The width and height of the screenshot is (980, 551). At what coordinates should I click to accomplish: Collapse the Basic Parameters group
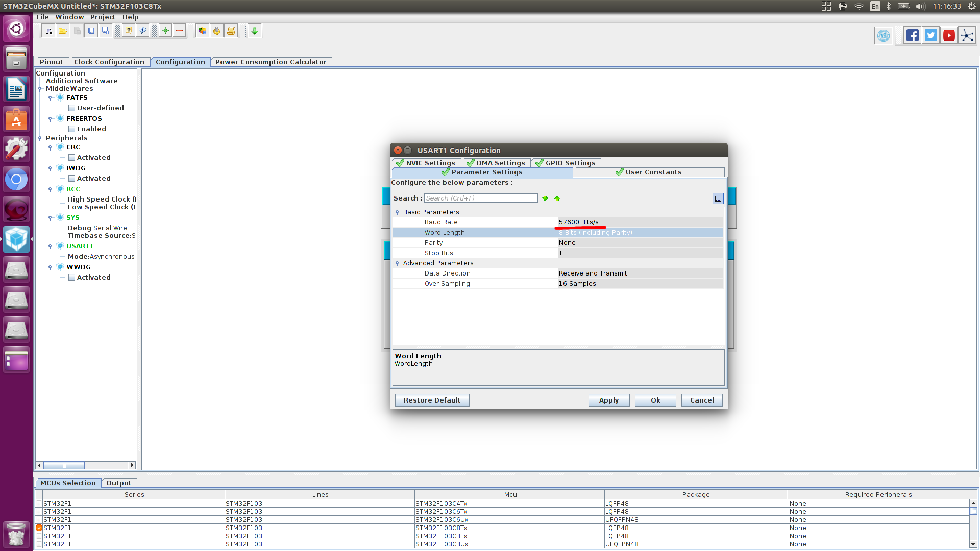point(397,212)
